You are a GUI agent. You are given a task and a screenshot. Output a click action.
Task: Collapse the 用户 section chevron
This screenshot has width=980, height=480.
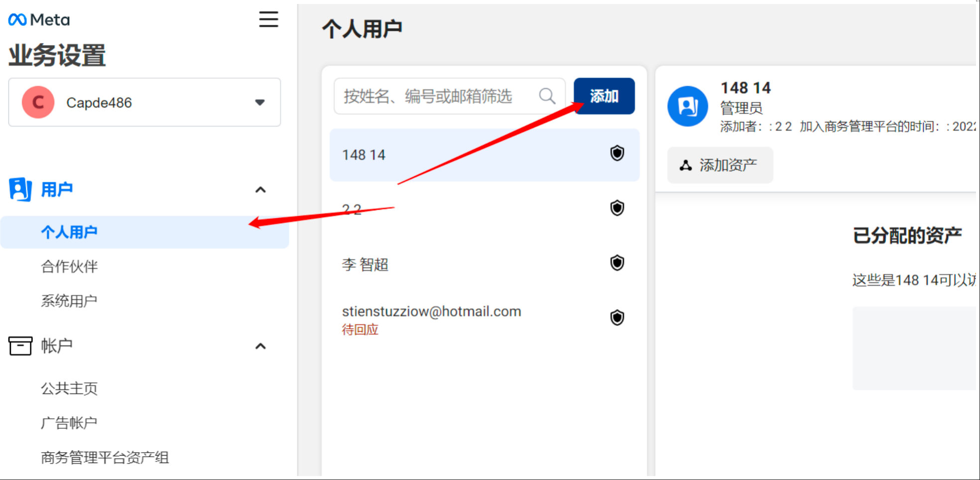point(260,190)
